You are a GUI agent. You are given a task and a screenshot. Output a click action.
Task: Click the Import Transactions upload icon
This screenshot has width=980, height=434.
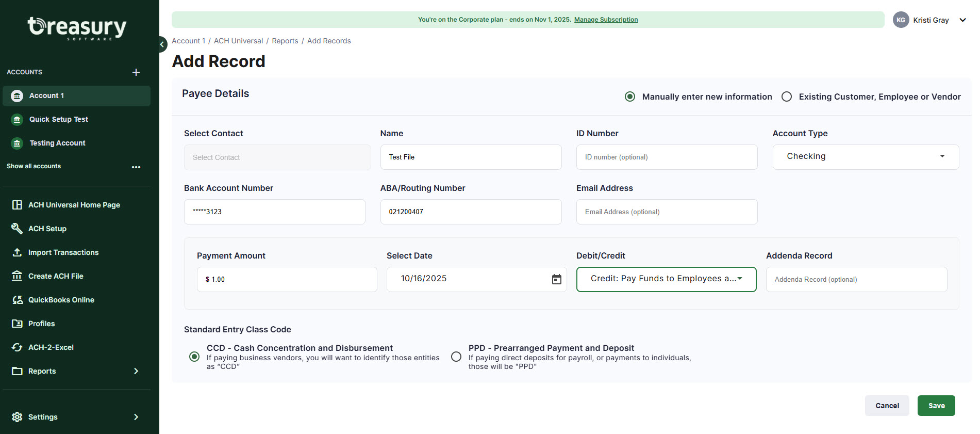click(x=17, y=252)
